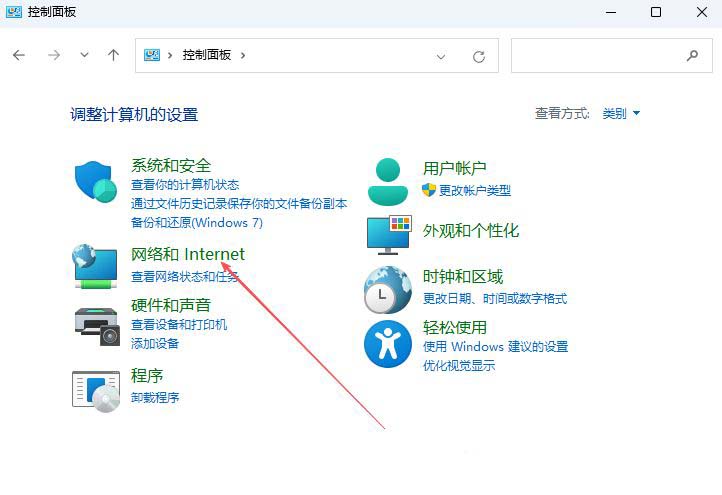Open the 硬件和声音 category
Viewport: 722px width, 495px height.
(x=171, y=305)
